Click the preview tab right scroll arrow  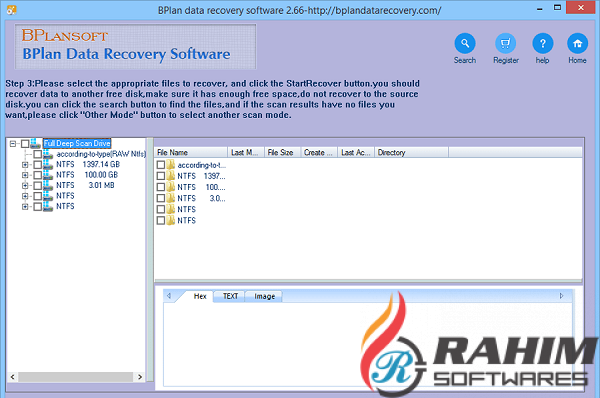[562, 296]
